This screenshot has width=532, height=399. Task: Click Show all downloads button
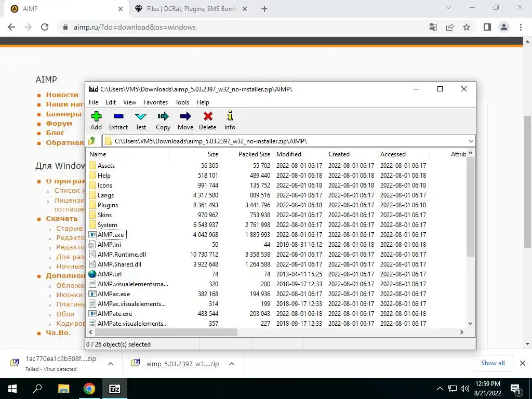click(493, 363)
